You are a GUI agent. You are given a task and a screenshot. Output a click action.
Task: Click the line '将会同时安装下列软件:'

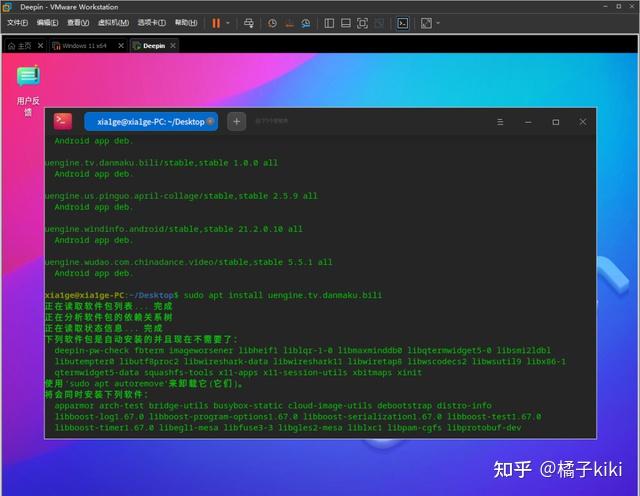click(x=97, y=395)
